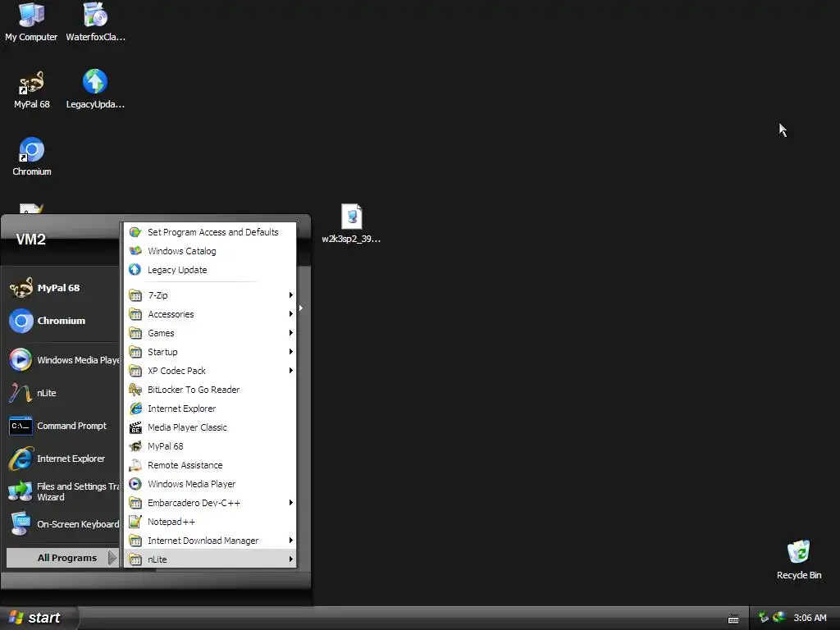Open Legacy Update in All Programs
This screenshot has height=630, width=840.
(210, 269)
